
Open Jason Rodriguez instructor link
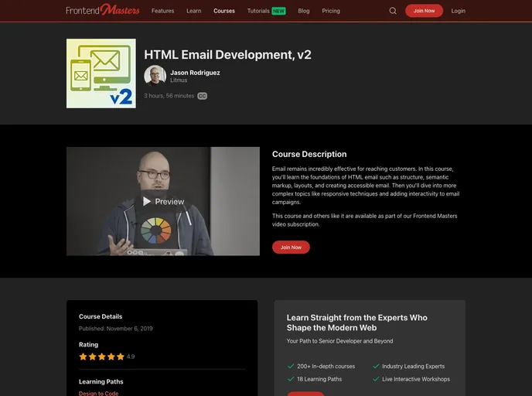195,73
